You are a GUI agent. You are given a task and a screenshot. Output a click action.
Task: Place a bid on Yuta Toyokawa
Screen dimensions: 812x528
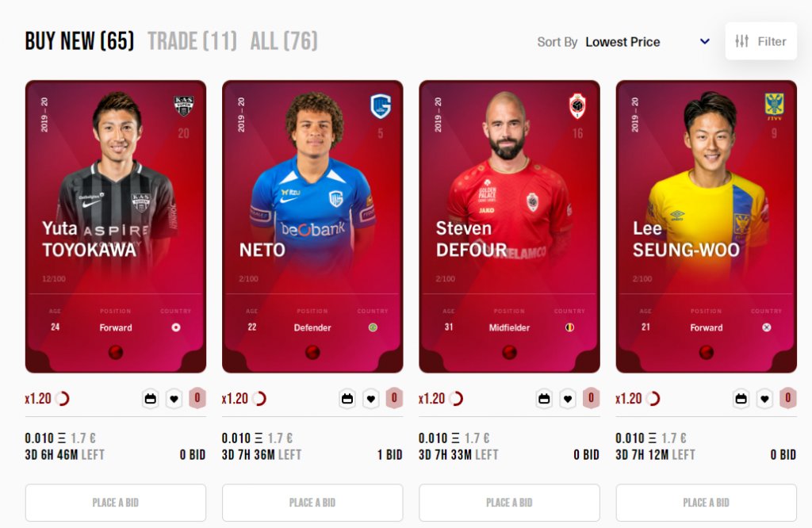(116, 503)
